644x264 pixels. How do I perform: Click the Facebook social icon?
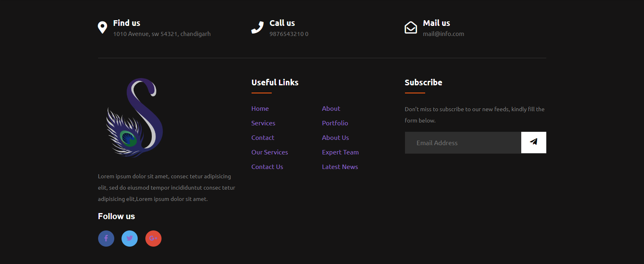(106, 239)
